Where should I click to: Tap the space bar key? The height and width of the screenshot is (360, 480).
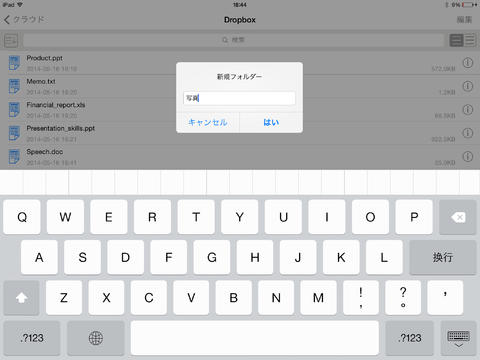[x=255, y=338]
